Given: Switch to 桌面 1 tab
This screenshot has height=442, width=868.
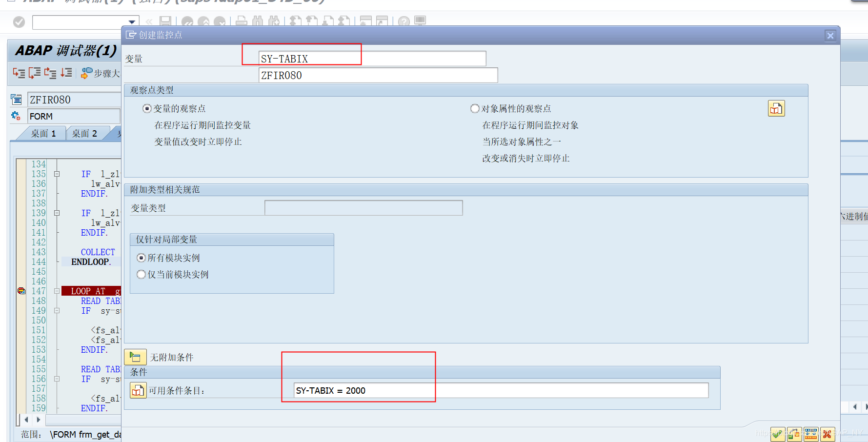Looking at the screenshot, I should (43, 133).
